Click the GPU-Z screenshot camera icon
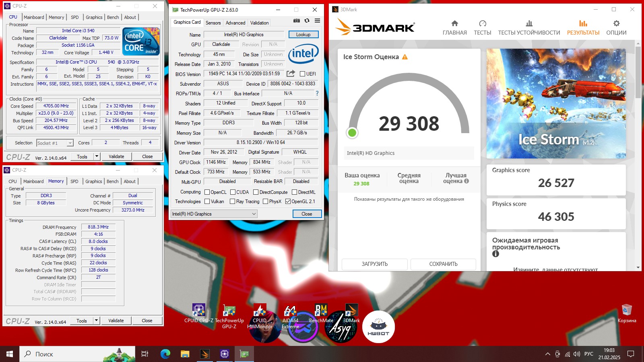Screen dimensions: 644x362 pos(296,21)
